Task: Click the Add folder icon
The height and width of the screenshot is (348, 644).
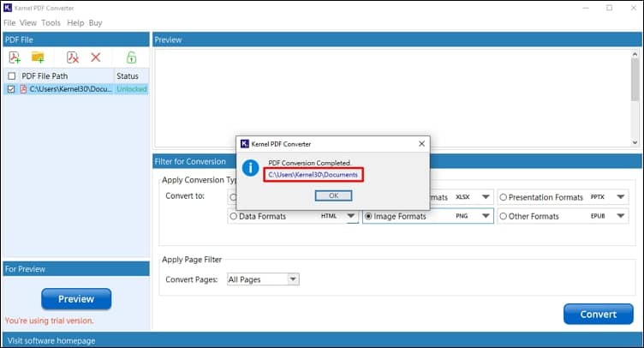Action: click(x=38, y=57)
